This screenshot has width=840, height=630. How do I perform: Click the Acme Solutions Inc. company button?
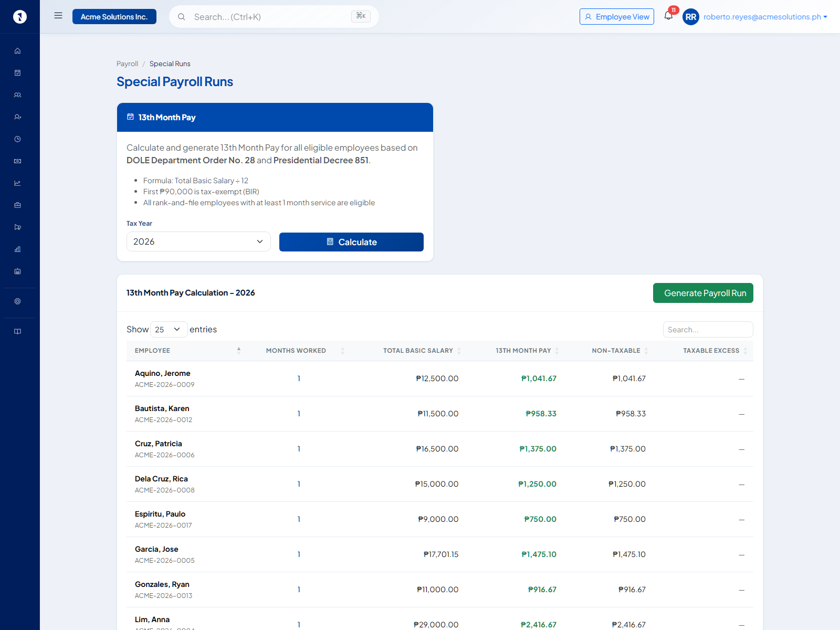coord(114,17)
